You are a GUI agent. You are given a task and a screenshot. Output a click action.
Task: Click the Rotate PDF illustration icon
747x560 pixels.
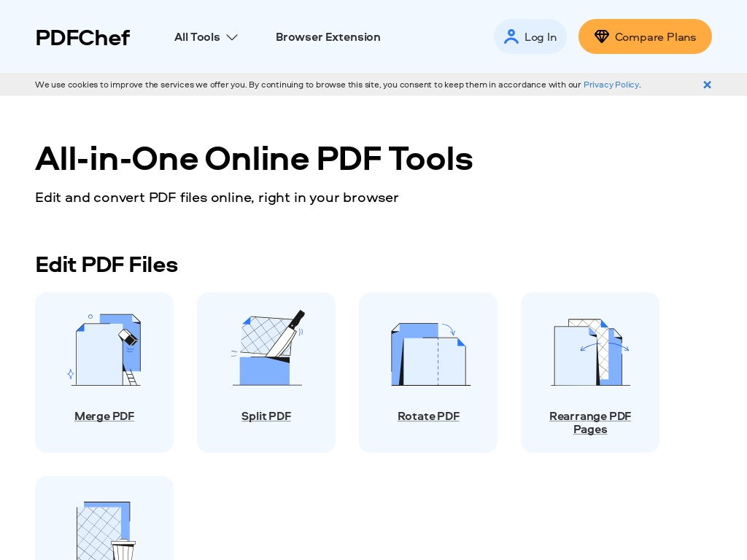click(429, 354)
